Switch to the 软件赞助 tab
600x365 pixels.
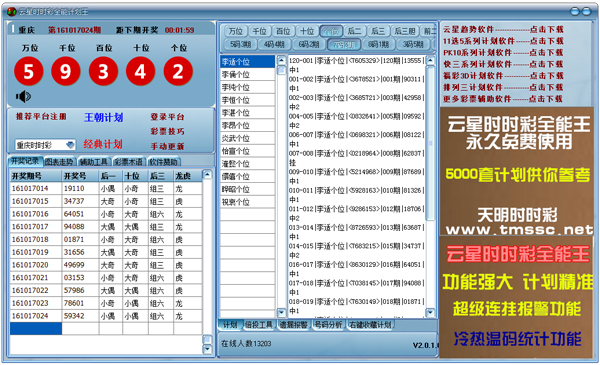(163, 162)
